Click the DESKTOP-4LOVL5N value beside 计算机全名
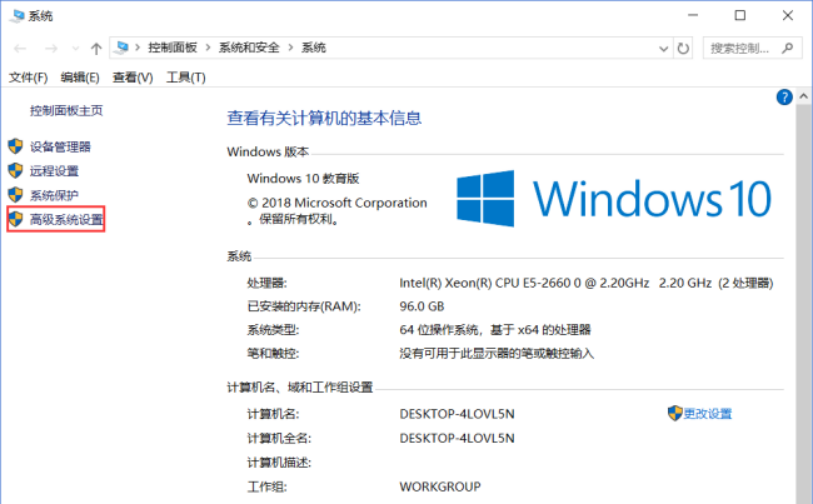The width and height of the screenshot is (813, 504). [x=457, y=438]
